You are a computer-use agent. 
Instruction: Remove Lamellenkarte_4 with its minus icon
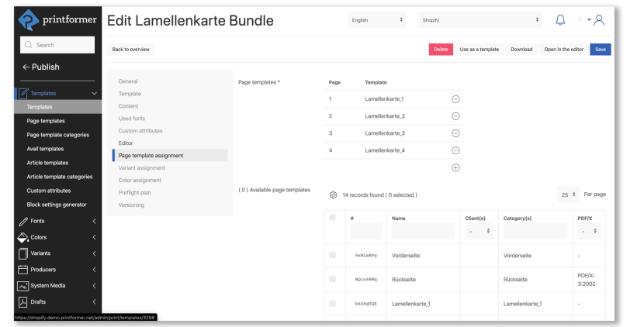(455, 150)
